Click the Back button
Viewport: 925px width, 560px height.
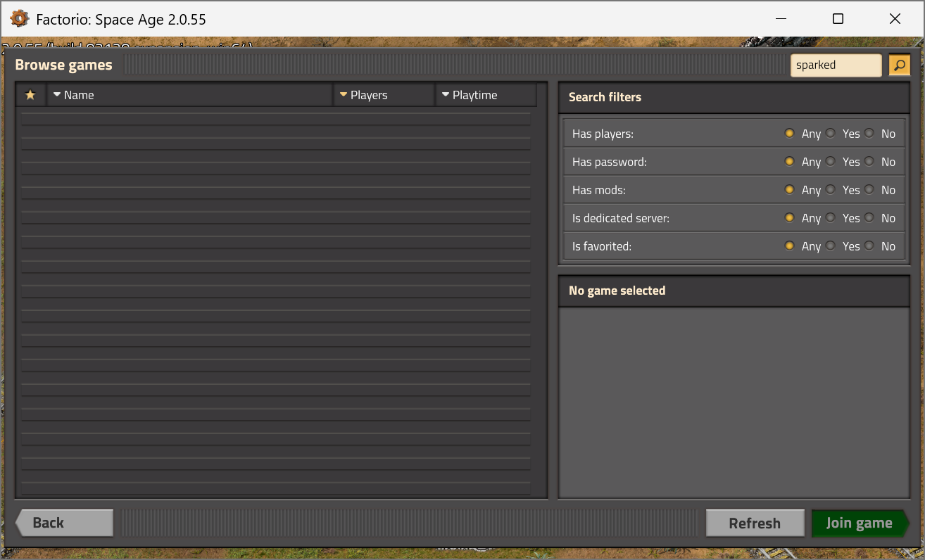(64, 523)
